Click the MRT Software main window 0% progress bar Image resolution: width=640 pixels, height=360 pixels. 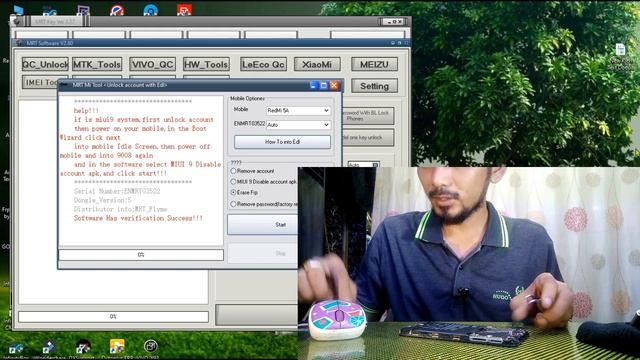click(x=113, y=317)
